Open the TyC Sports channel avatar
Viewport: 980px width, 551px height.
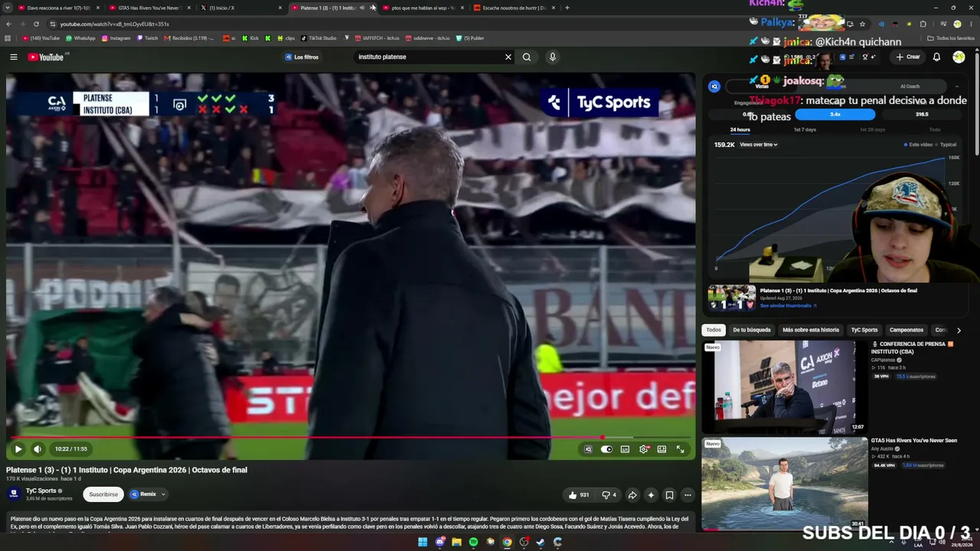[x=14, y=494]
